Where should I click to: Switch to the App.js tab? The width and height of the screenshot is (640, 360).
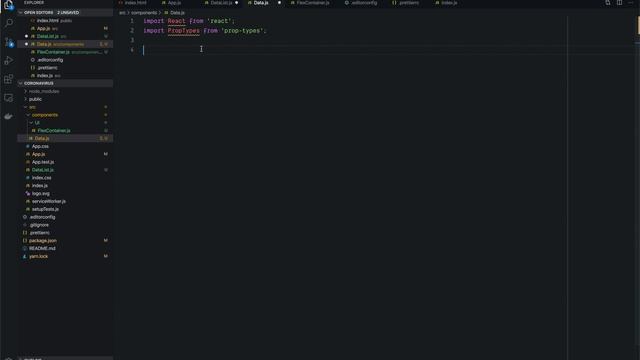175,3
